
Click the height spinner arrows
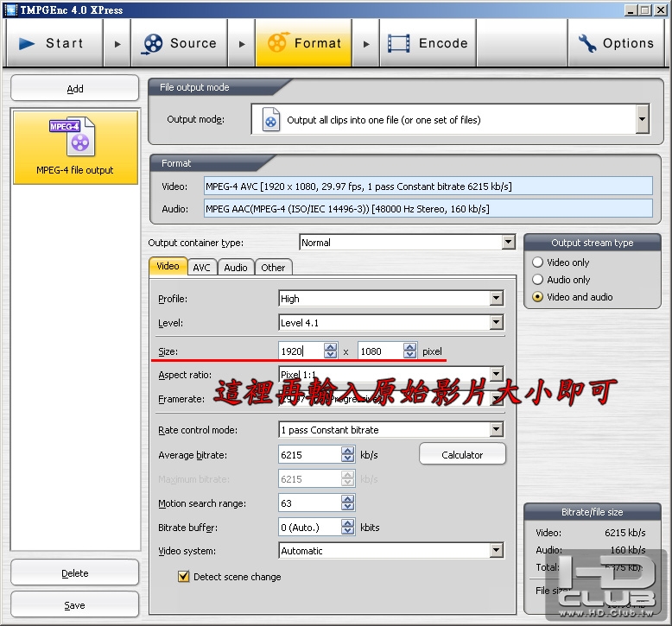[x=409, y=351]
